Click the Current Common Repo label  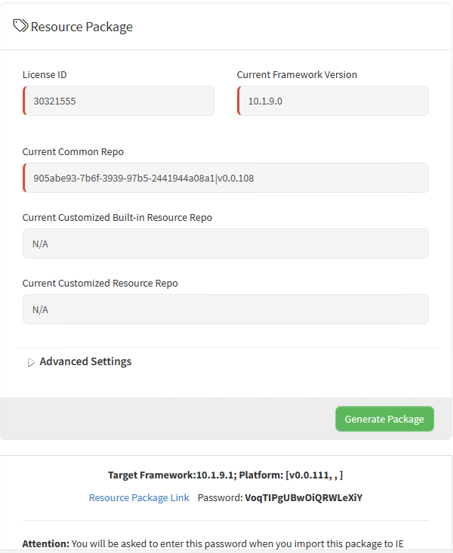point(73,152)
